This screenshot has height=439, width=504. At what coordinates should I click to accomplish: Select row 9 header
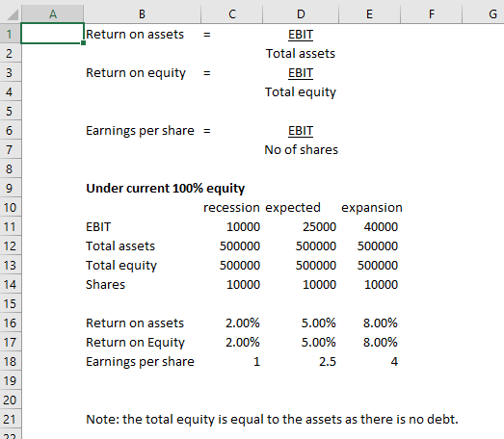tap(11, 188)
